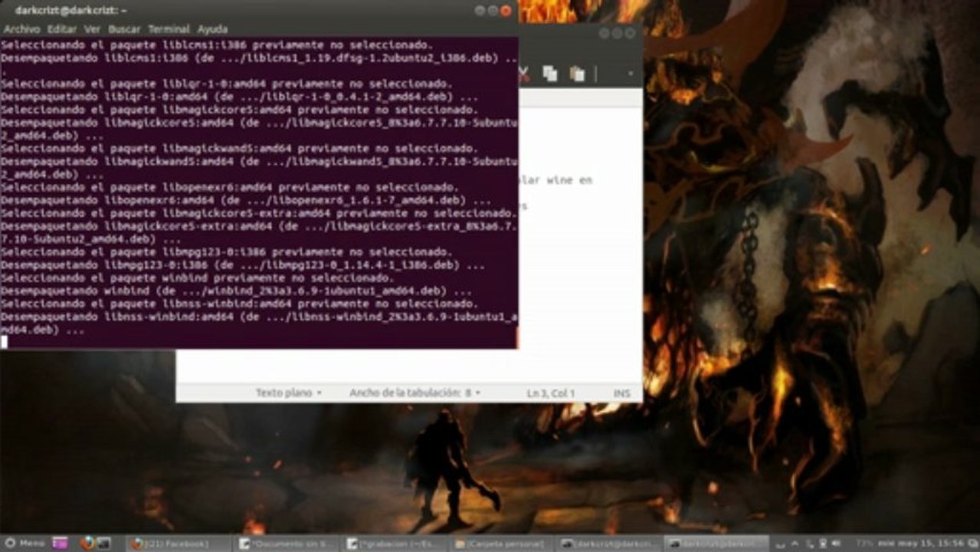The image size is (980, 552).
Task: Click the line 'Desempaquetando winbind' in terminal
Action: click(236, 291)
